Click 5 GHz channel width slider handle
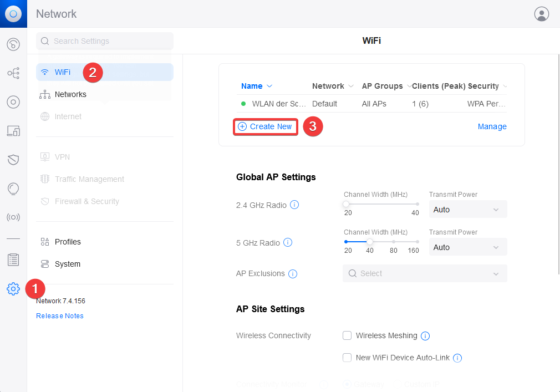This screenshot has width=560, height=392. click(x=370, y=242)
